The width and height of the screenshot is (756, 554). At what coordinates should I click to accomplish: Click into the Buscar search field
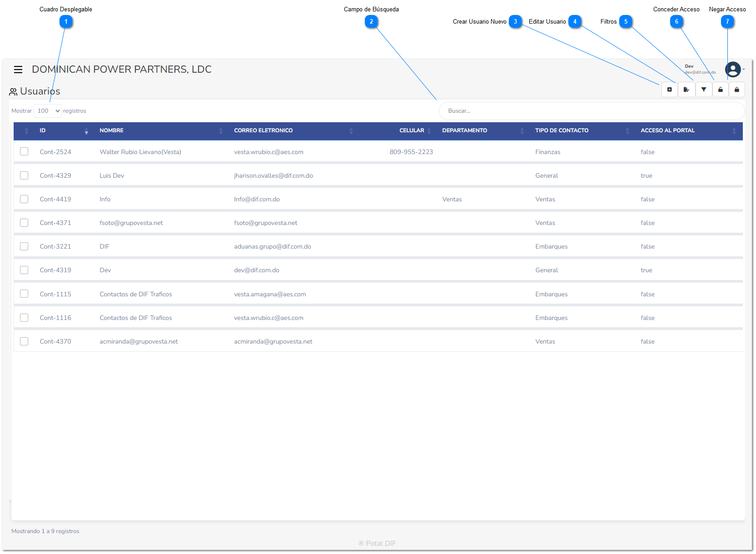click(x=592, y=111)
